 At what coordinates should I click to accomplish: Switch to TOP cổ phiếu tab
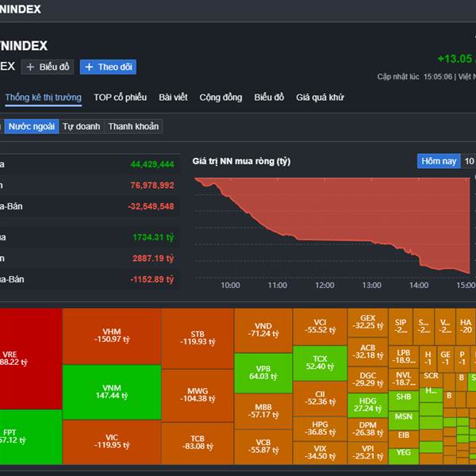point(120,98)
